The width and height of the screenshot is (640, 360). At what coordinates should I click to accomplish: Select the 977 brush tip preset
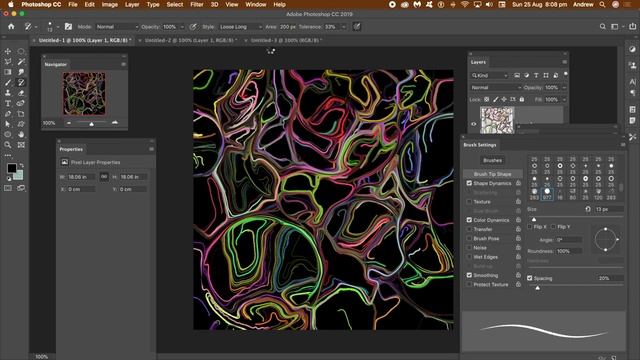[547, 194]
